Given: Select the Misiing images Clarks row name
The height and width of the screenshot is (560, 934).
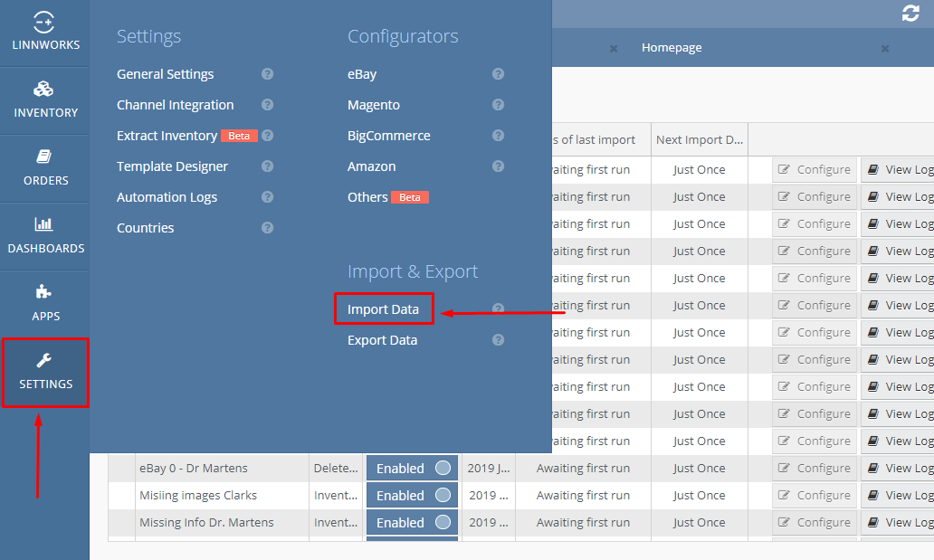Looking at the screenshot, I should click(198, 495).
